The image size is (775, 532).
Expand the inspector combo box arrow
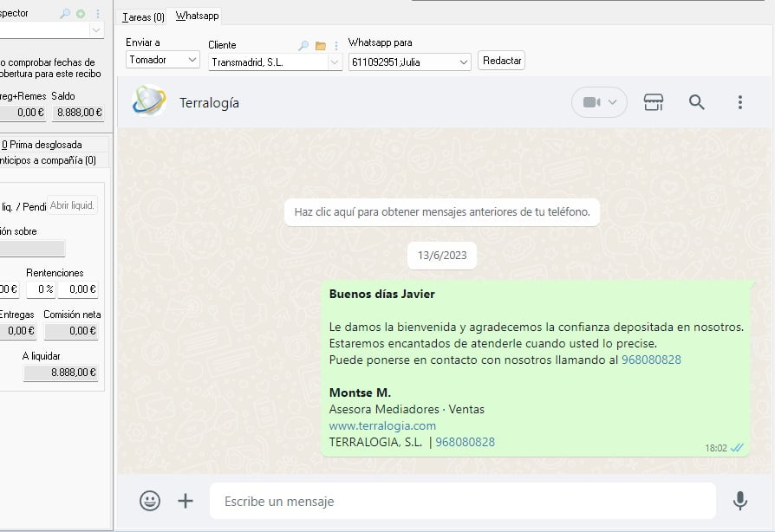[x=96, y=30]
